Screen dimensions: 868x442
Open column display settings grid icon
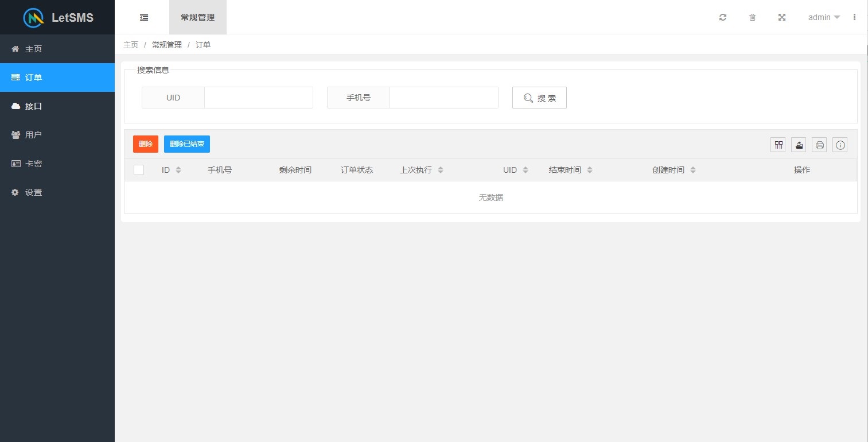pyautogui.click(x=778, y=145)
